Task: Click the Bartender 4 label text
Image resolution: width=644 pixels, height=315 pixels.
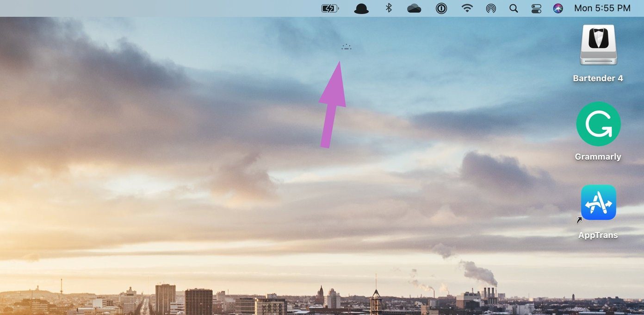Action: pos(598,78)
